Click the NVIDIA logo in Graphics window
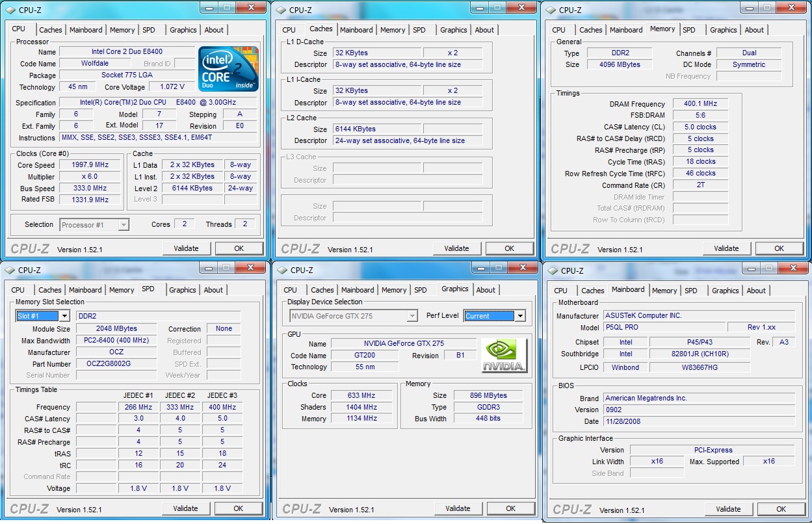Image resolution: width=812 pixels, height=524 pixels. click(504, 356)
